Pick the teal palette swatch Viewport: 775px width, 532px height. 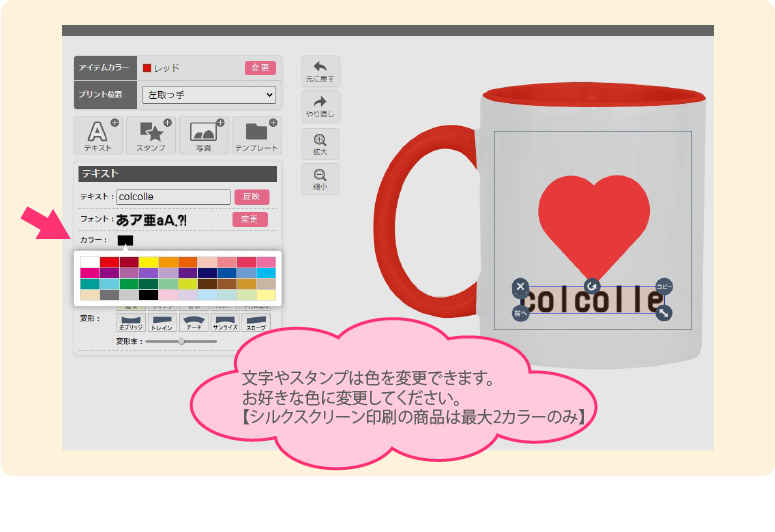[90, 284]
